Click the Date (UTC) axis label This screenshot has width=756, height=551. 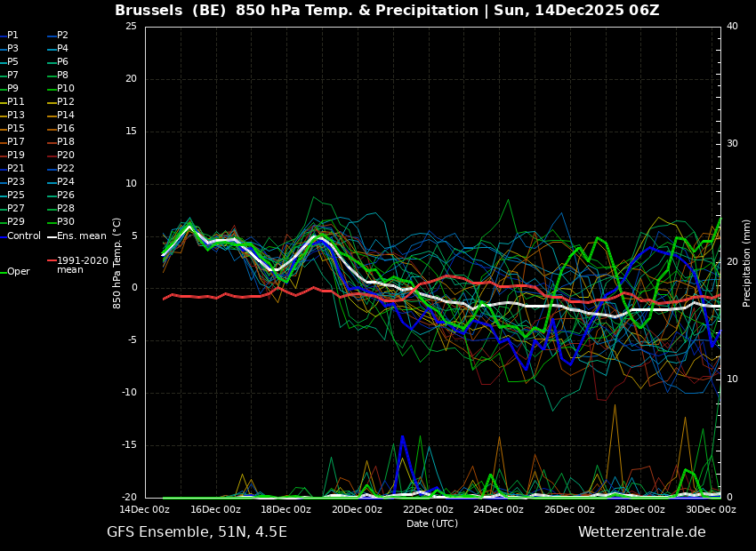[x=432, y=524]
